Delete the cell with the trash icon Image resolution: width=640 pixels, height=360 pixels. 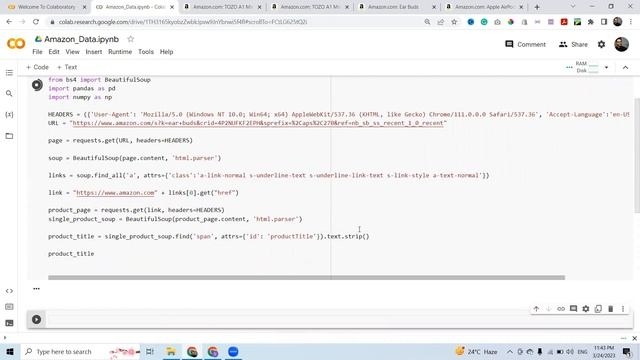click(611, 309)
